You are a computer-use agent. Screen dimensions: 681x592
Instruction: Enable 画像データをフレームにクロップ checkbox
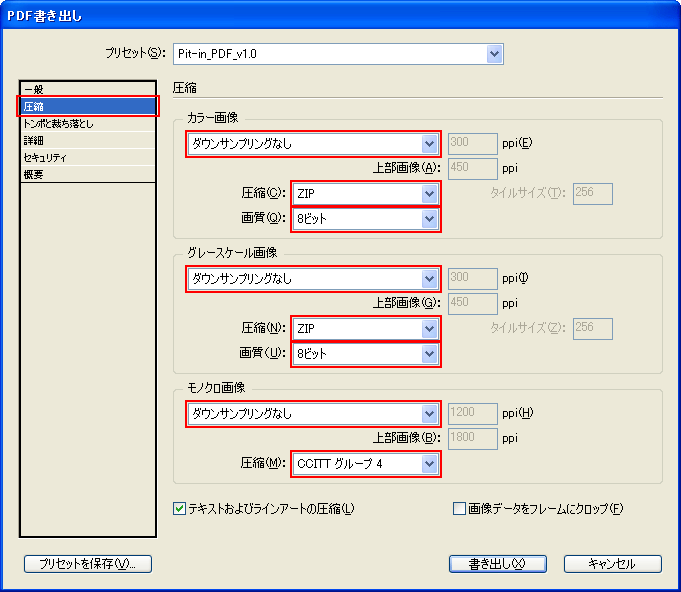click(x=460, y=509)
